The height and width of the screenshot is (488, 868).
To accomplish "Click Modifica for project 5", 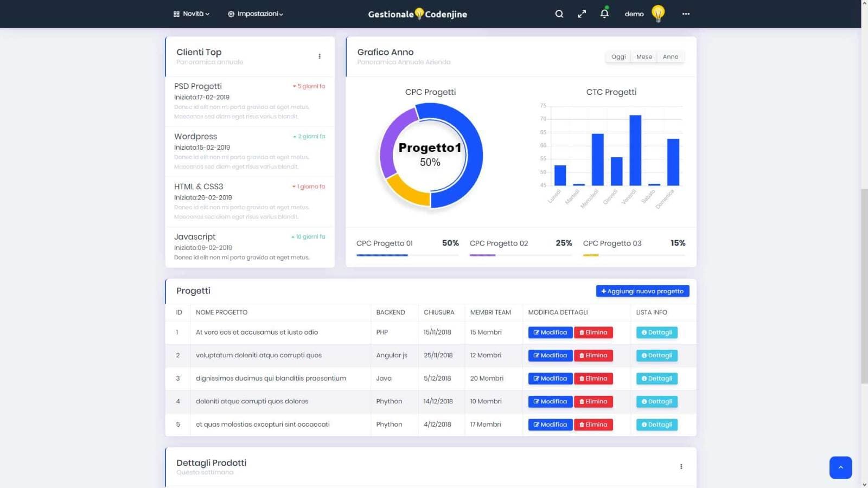I will click(550, 425).
